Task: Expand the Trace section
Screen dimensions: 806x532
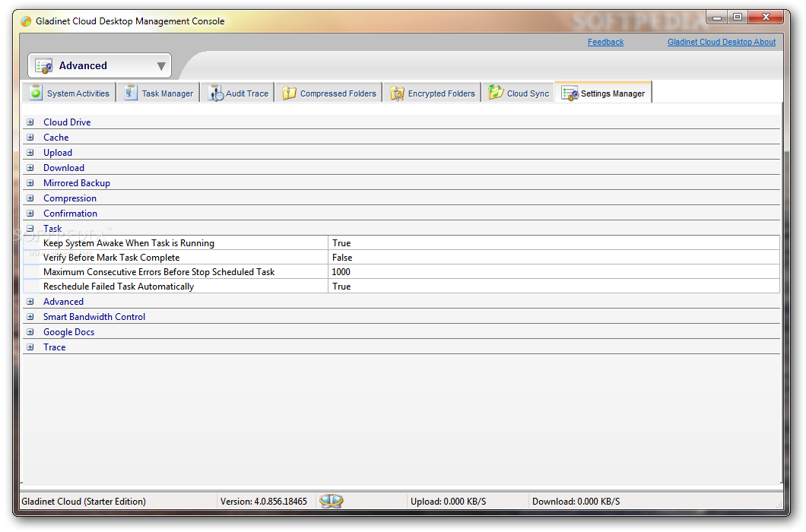Action: (x=30, y=347)
